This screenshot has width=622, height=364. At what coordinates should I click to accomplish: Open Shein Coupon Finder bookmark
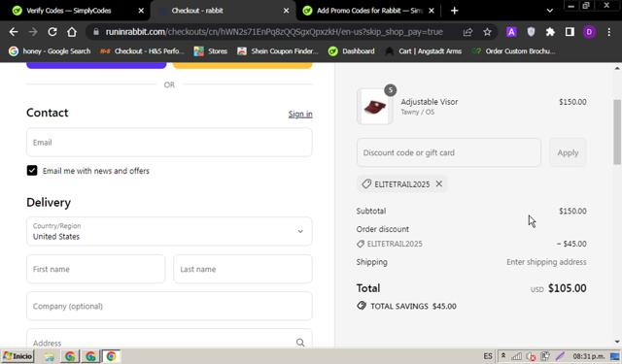coord(278,51)
